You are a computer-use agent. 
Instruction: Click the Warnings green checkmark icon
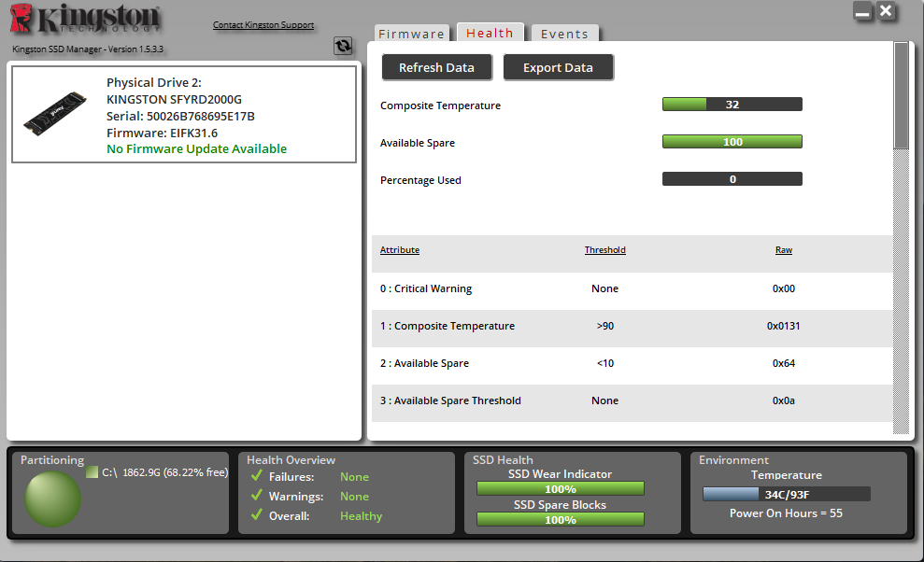(256, 496)
